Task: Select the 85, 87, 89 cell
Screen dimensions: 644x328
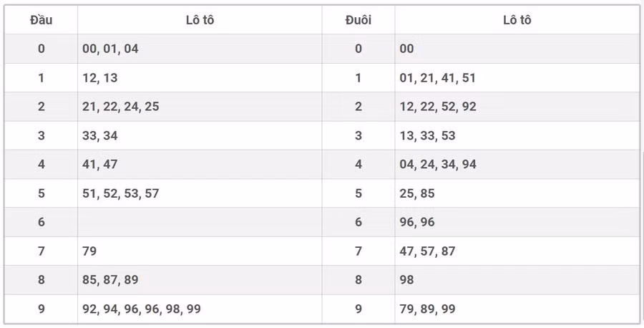Action: 111,280
